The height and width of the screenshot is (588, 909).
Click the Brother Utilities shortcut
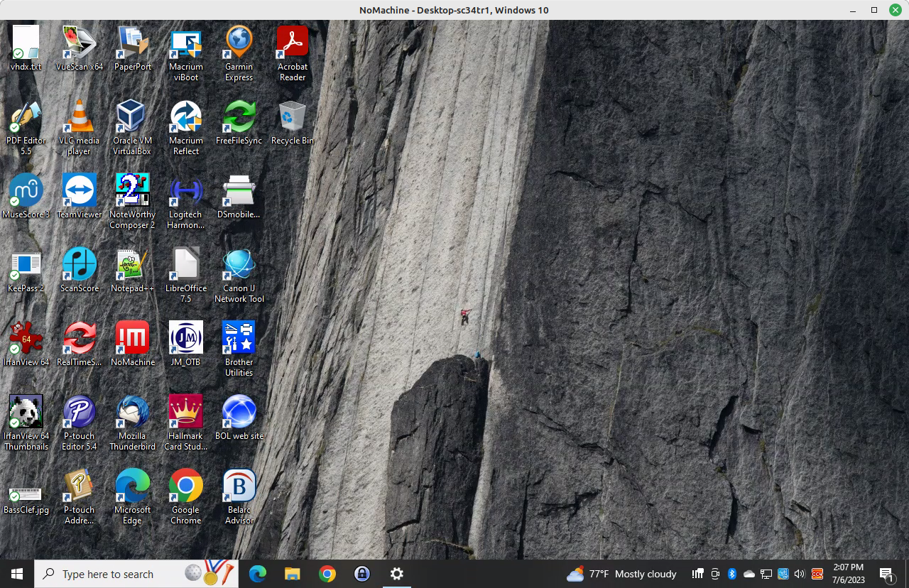tap(239, 349)
